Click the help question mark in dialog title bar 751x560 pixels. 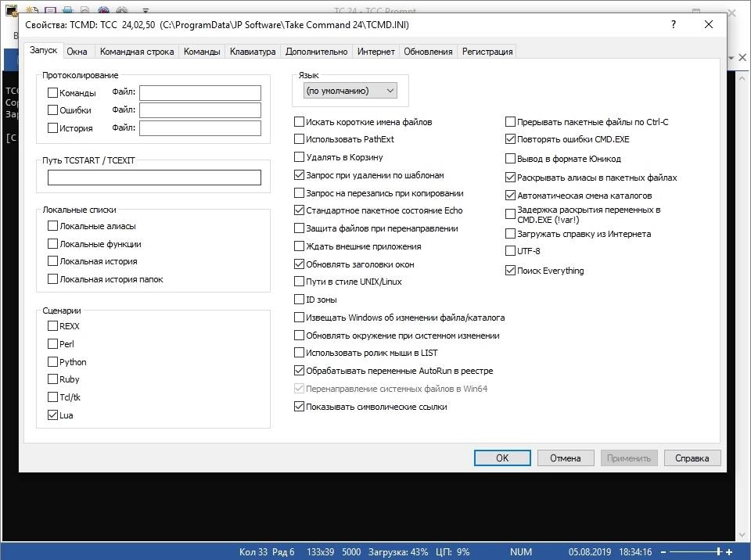pyautogui.click(x=674, y=24)
